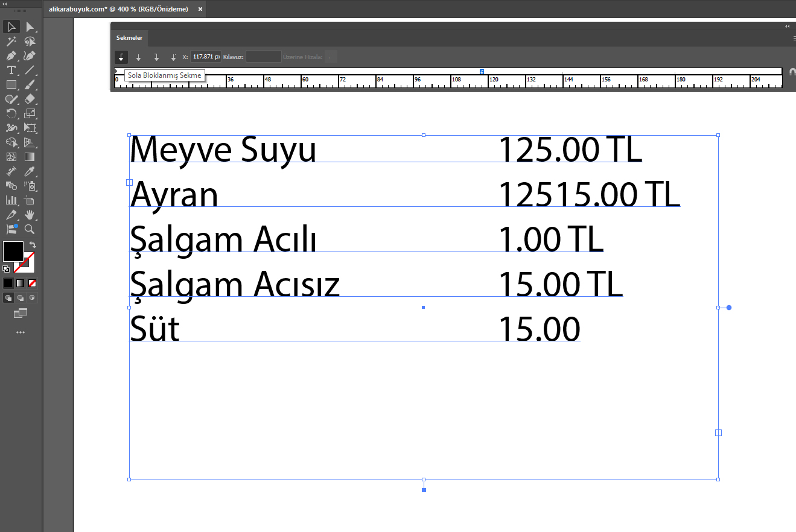Collapse Sekmeler panel with double arrows
This screenshot has height=532, width=796.
[x=787, y=27]
